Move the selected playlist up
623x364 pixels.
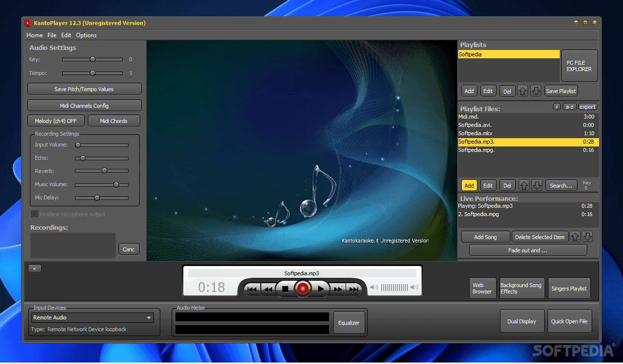pos(523,91)
